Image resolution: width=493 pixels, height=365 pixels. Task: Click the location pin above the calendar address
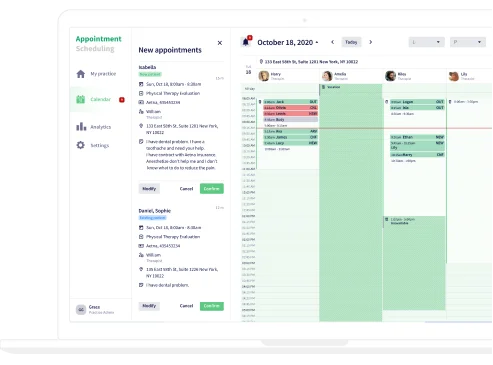[261, 62]
